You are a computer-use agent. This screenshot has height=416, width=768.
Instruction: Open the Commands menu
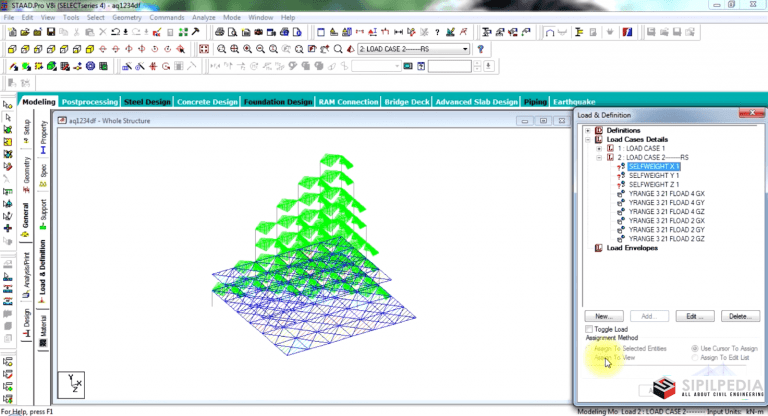[167, 17]
